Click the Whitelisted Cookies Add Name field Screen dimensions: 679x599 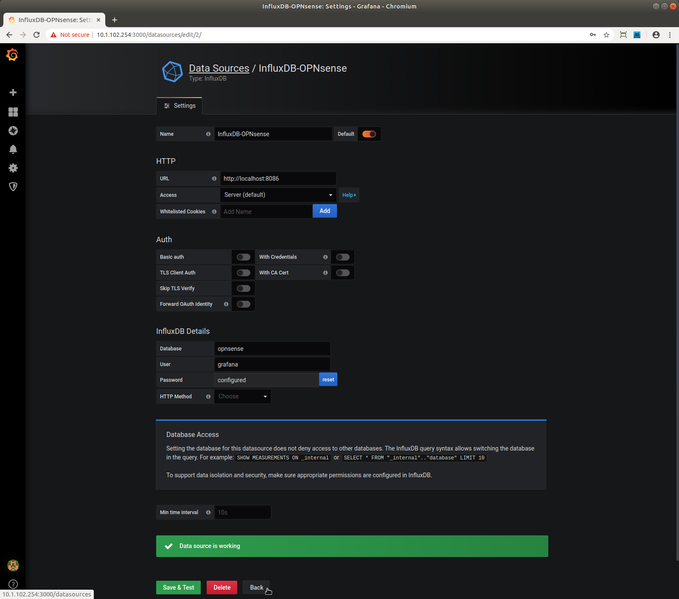(266, 211)
